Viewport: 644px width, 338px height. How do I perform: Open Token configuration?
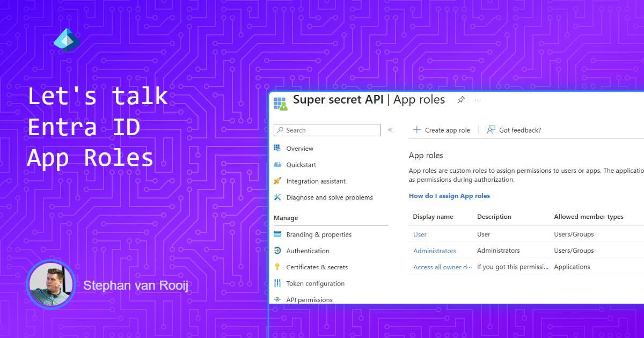[316, 283]
